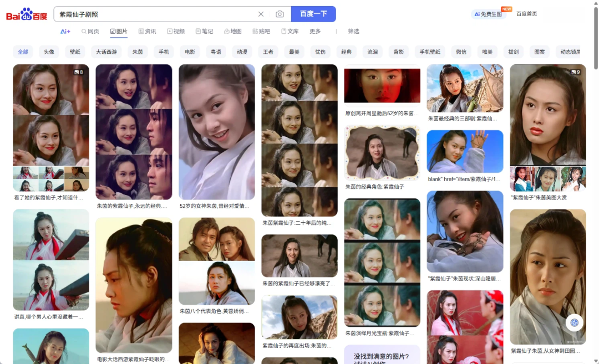Clear the search box with X icon
Screen dimensions: 599x364
tap(261, 14)
